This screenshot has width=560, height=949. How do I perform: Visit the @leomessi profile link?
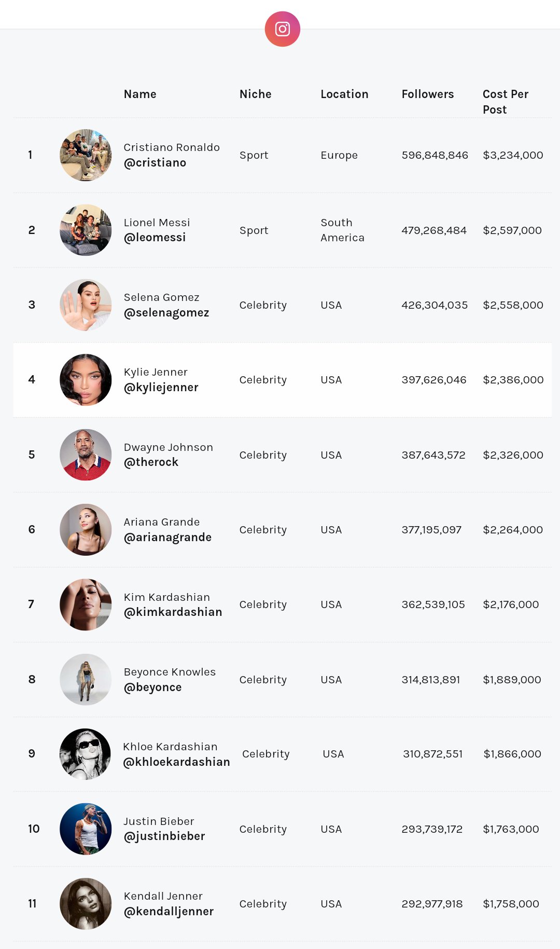click(x=155, y=238)
